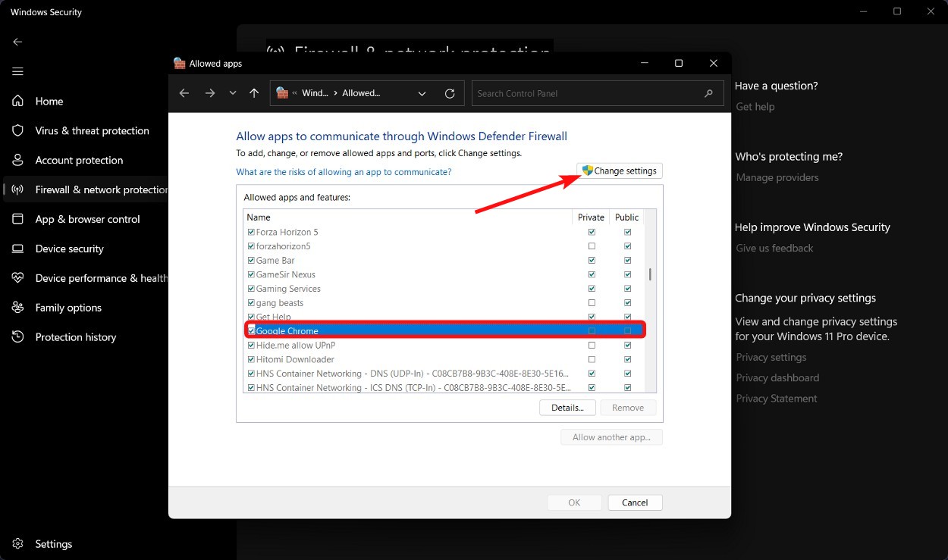Image resolution: width=948 pixels, height=560 pixels.
Task: Uncheck Game Bar's Public checkbox
Action: tap(627, 260)
